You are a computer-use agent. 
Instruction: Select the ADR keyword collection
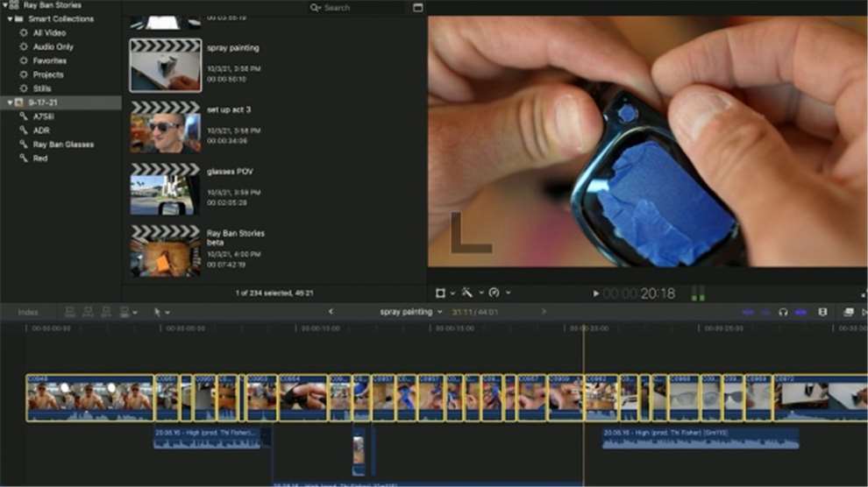(x=41, y=131)
